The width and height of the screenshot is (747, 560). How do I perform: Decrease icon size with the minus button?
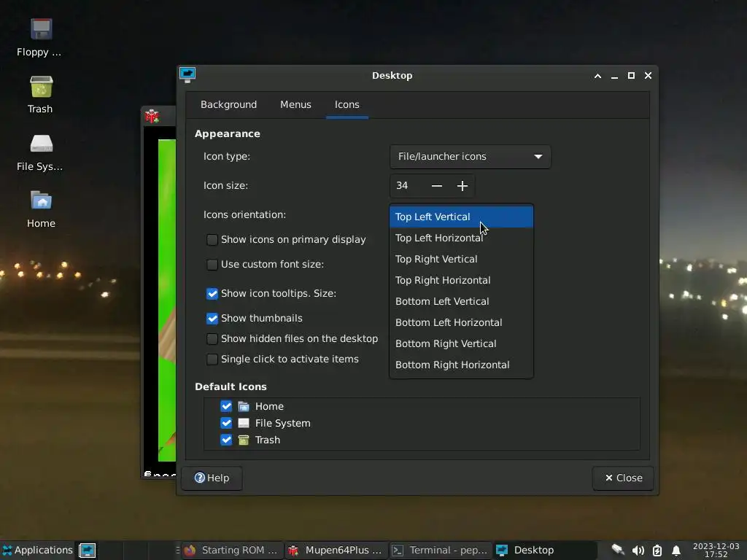[x=437, y=186]
